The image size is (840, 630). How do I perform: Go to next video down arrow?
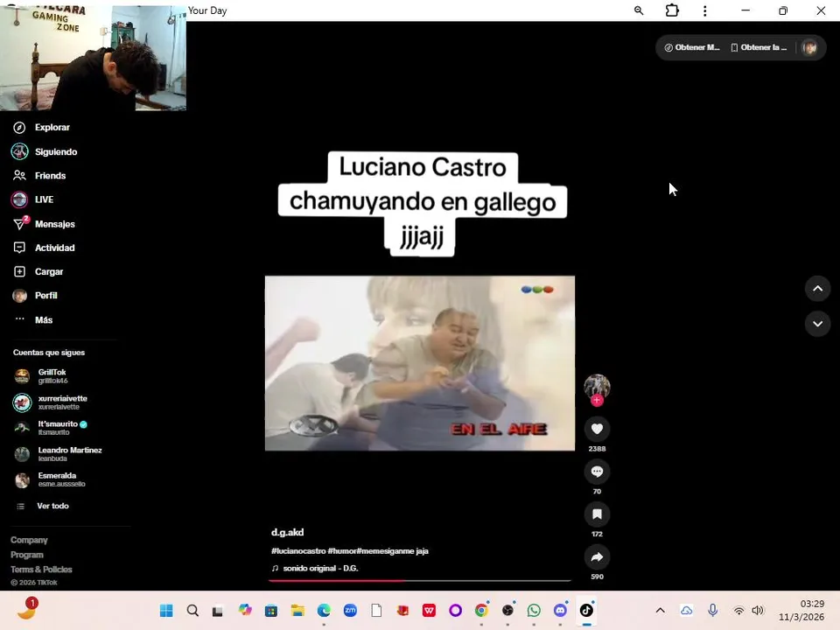point(817,324)
